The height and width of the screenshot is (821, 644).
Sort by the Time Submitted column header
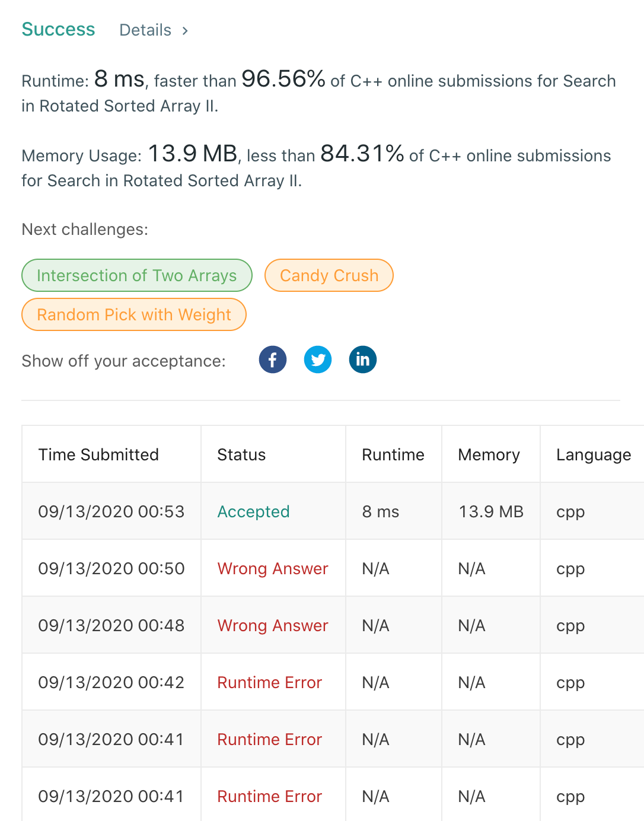[98, 454]
